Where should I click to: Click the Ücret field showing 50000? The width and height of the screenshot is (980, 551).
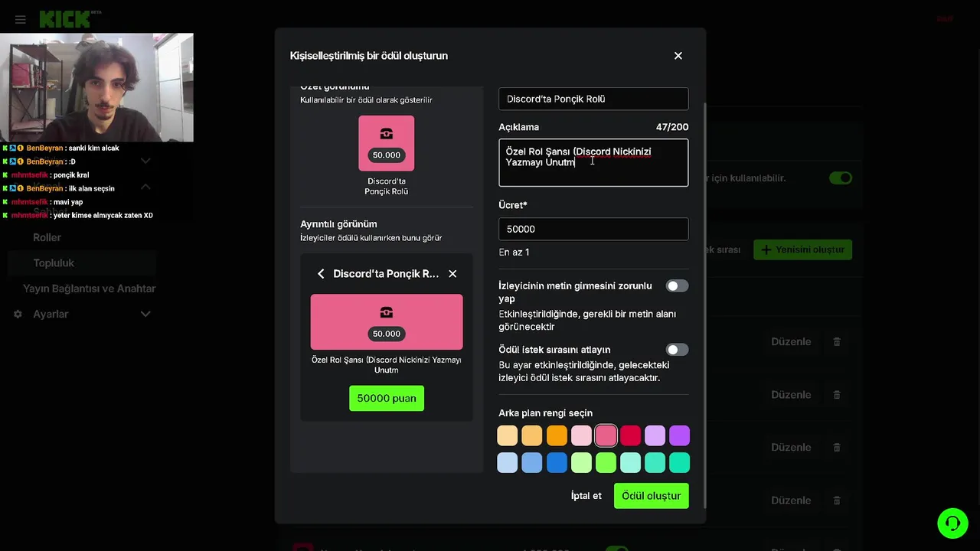tap(593, 229)
